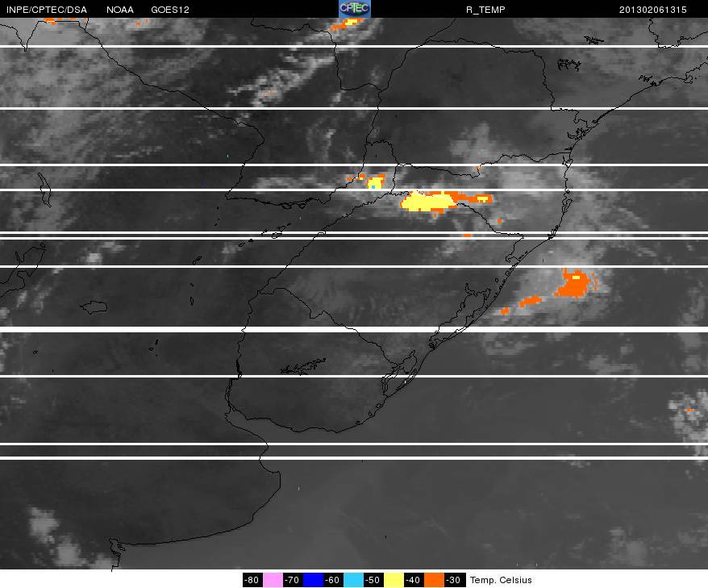Click the -80 legend value
Screen dimensions: 708x588
tap(252, 580)
